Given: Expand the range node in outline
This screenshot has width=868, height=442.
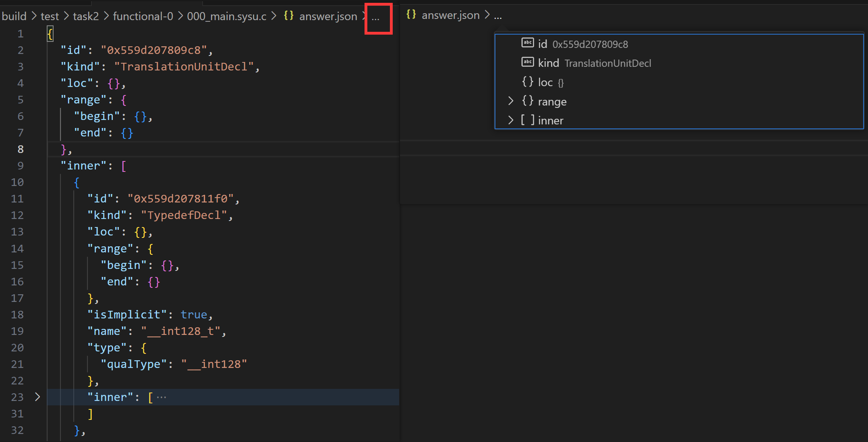Looking at the screenshot, I should coord(510,101).
